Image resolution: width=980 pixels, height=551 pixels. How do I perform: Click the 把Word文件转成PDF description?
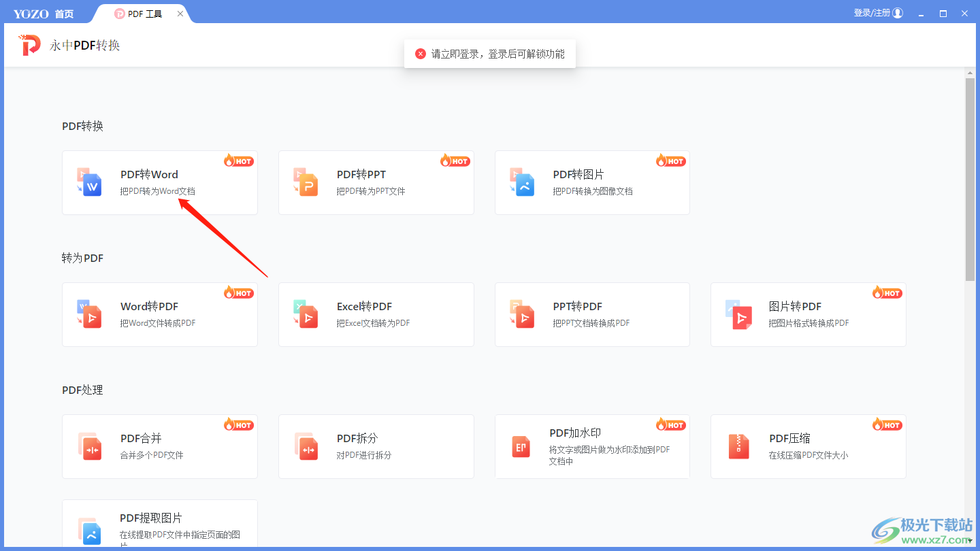(158, 323)
